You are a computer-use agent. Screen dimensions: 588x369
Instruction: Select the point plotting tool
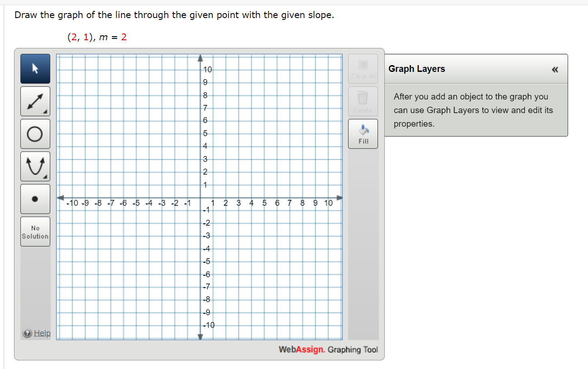click(x=35, y=199)
